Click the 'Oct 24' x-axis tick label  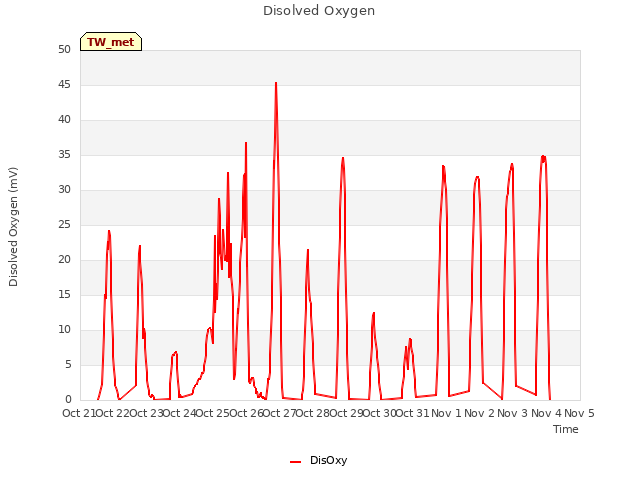(180, 413)
